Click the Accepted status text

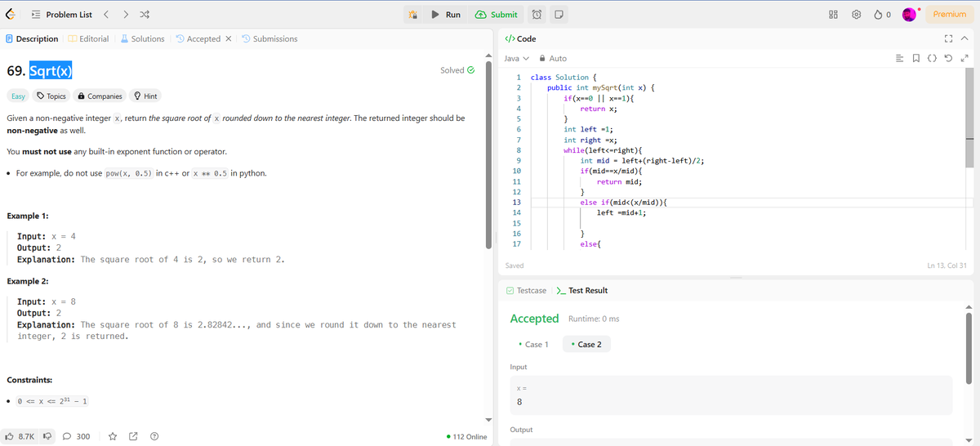click(x=534, y=319)
